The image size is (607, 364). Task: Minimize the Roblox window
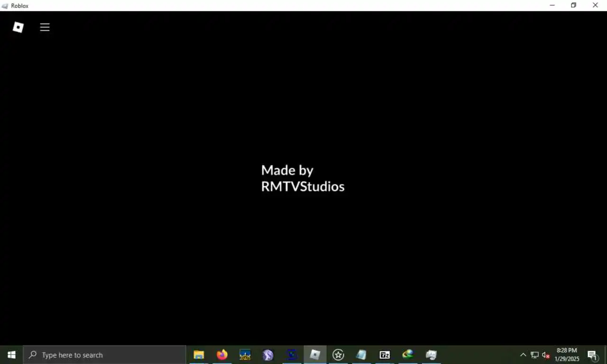[x=552, y=5]
